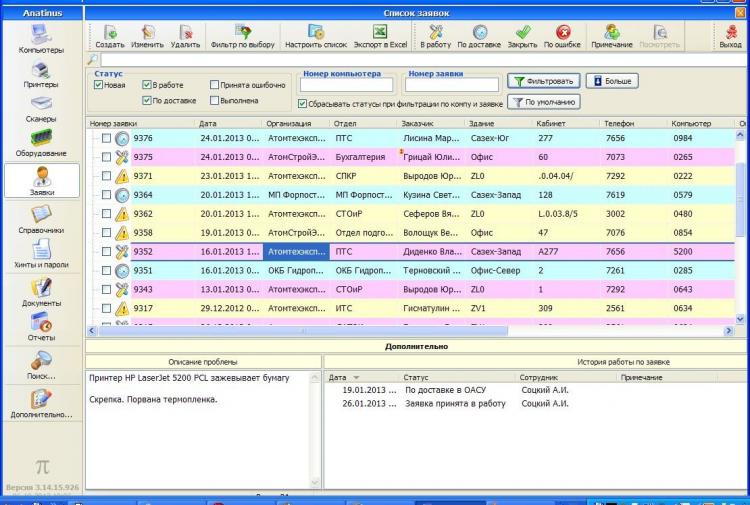Click the Создать toolbar icon
Image resolution: width=750 pixels, height=505 pixels.
pos(109,37)
